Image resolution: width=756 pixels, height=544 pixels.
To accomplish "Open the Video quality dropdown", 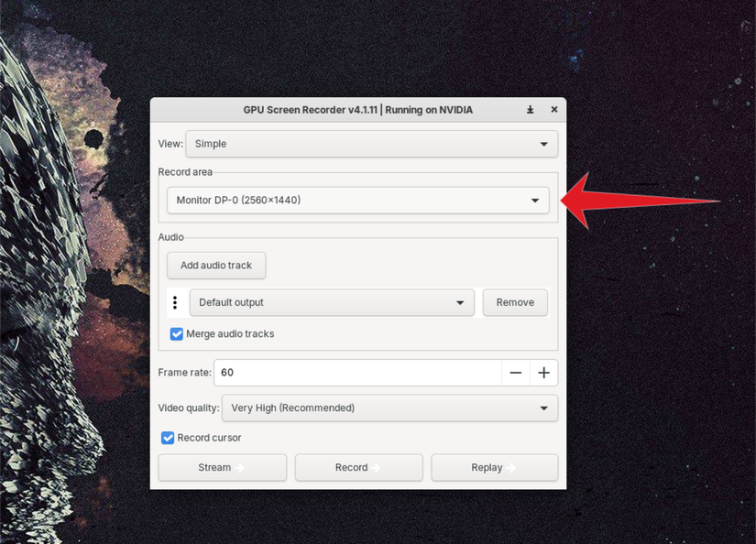I will pyautogui.click(x=389, y=408).
